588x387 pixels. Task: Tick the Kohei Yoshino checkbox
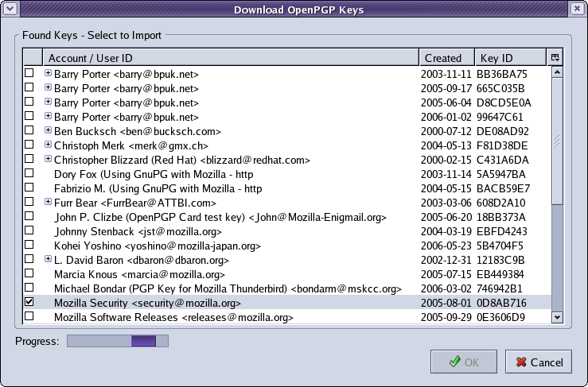point(29,244)
